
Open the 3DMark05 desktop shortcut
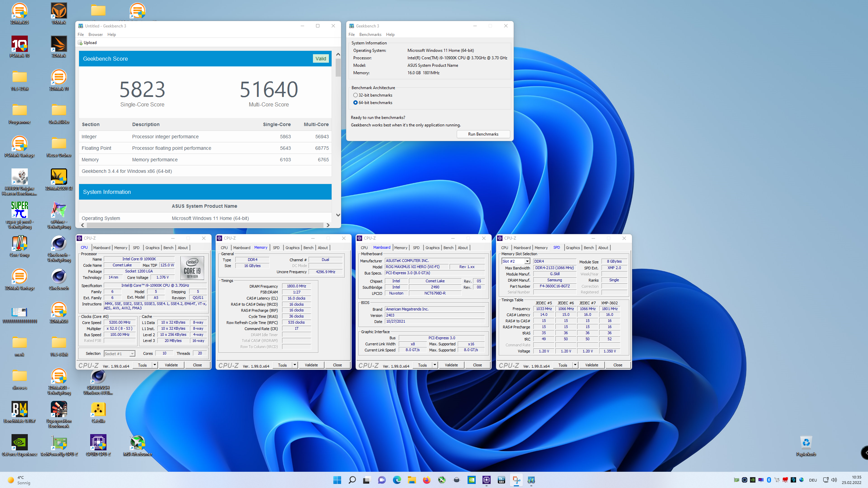[19, 14]
